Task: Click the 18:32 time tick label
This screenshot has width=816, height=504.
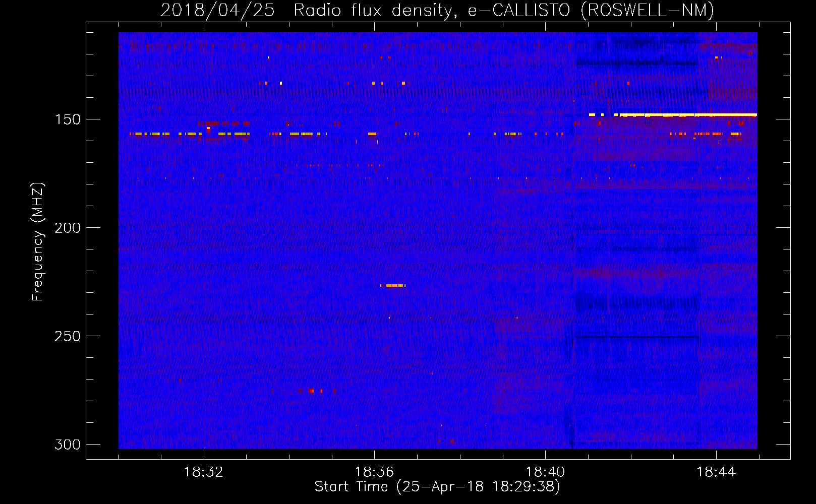Action: pos(204,472)
